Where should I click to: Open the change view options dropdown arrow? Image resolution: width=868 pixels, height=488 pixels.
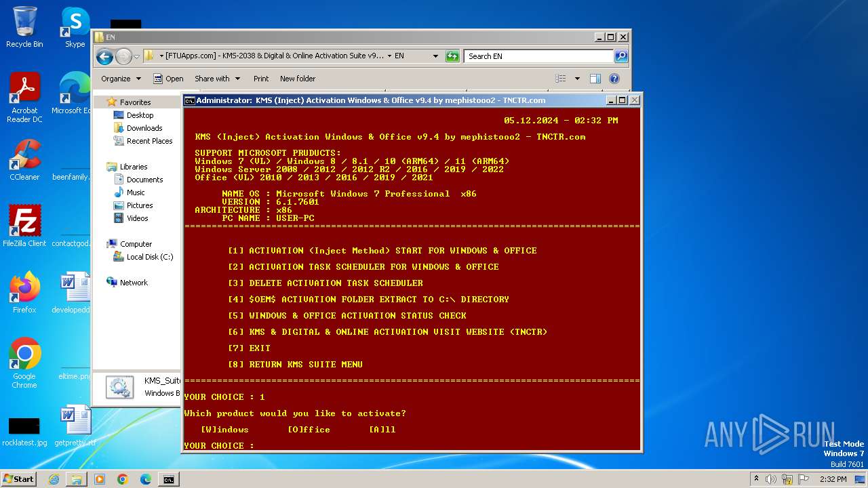tap(577, 79)
